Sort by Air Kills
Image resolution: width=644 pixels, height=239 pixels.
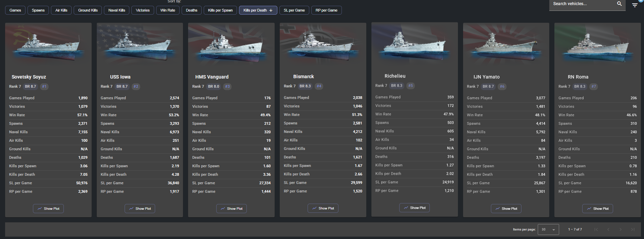[61, 10]
